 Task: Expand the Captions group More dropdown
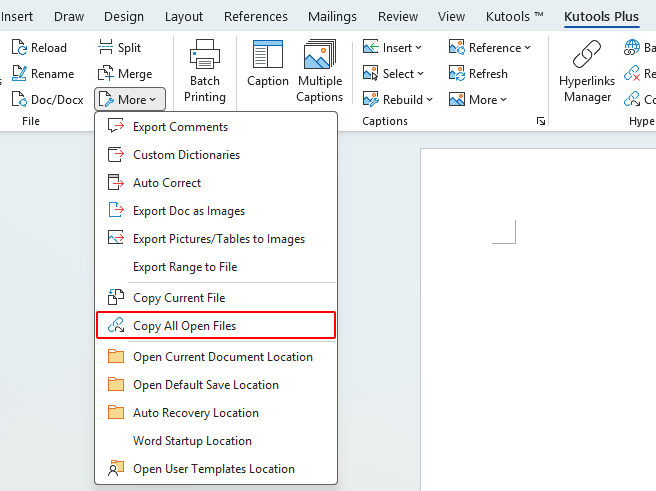coord(503,100)
